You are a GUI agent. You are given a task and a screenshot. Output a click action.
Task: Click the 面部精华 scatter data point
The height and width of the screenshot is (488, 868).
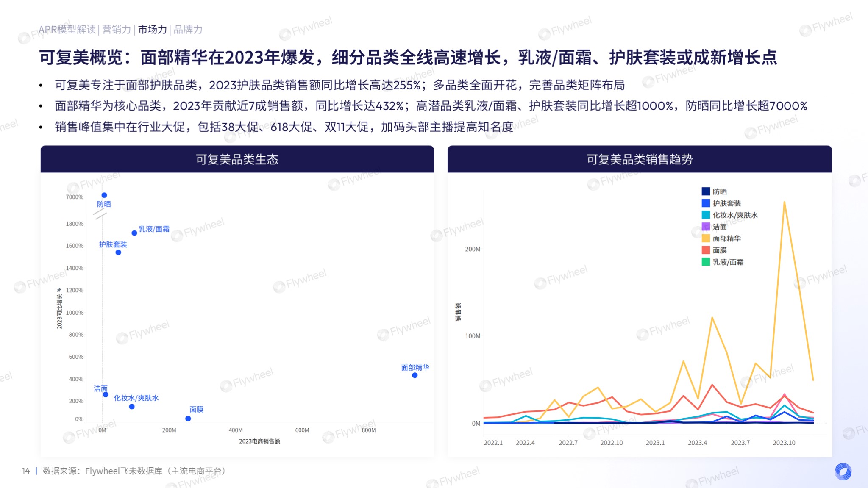(415, 375)
